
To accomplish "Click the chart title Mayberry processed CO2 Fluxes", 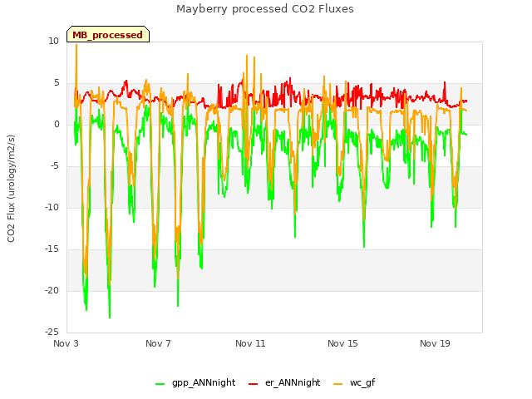I will 265,9.
